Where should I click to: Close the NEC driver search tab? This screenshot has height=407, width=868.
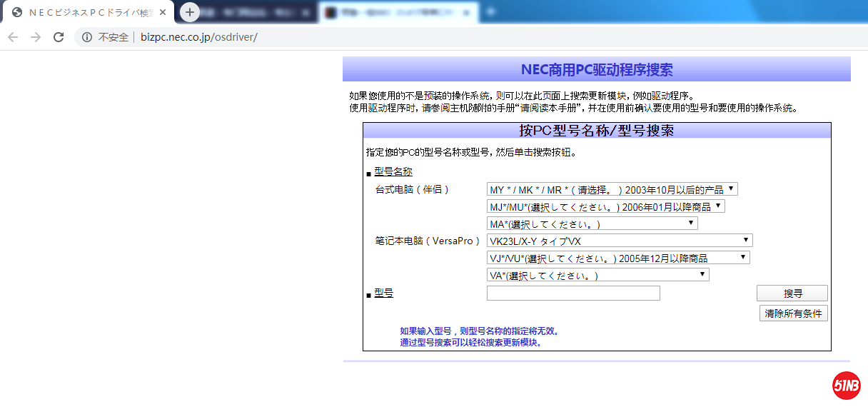[163, 12]
